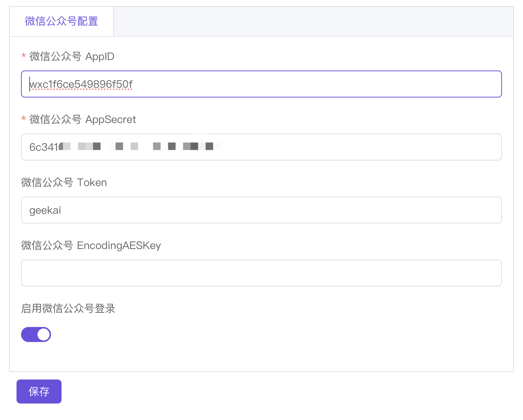Switch to the 微信公众号配置 tab
Viewport: 523px width, 420px height.
pyautogui.click(x=61, y=21)
